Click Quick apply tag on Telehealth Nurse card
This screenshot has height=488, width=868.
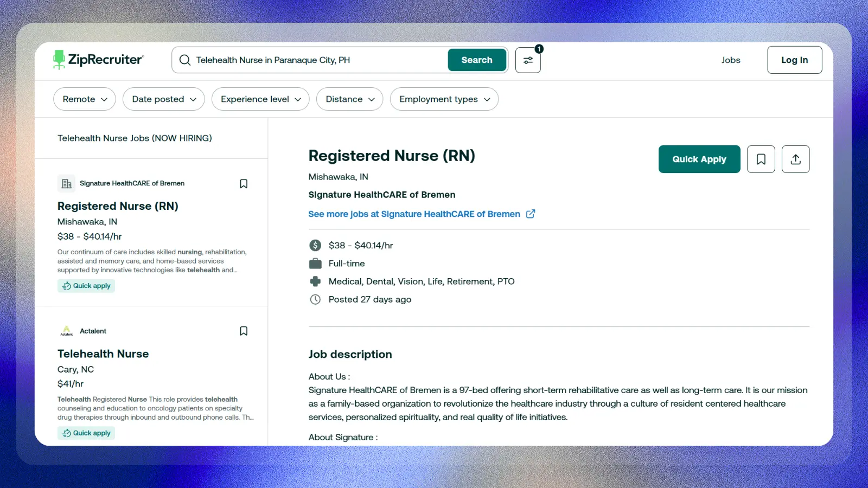click(x=86, y=433)
